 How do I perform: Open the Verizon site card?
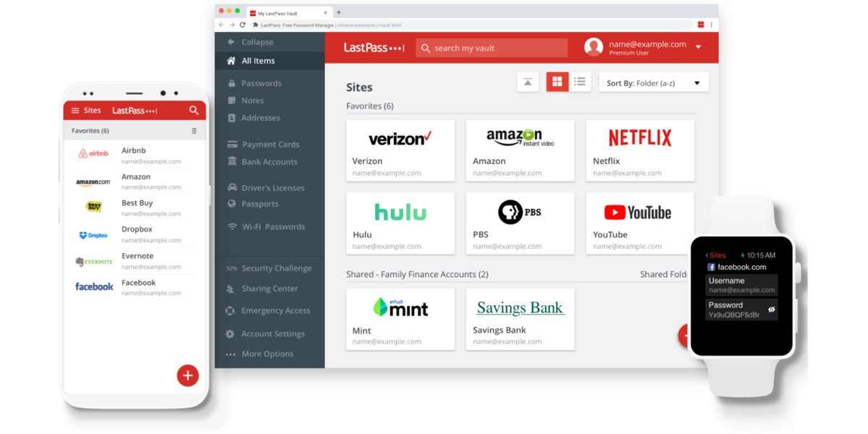(400, 150)
